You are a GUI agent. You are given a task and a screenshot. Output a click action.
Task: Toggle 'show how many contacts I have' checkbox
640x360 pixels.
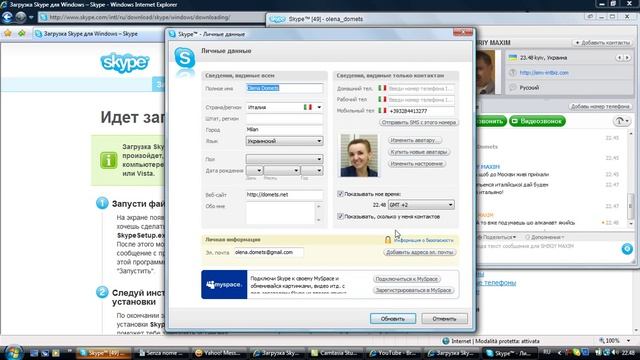pyautogui.click(x=340, y=216)
